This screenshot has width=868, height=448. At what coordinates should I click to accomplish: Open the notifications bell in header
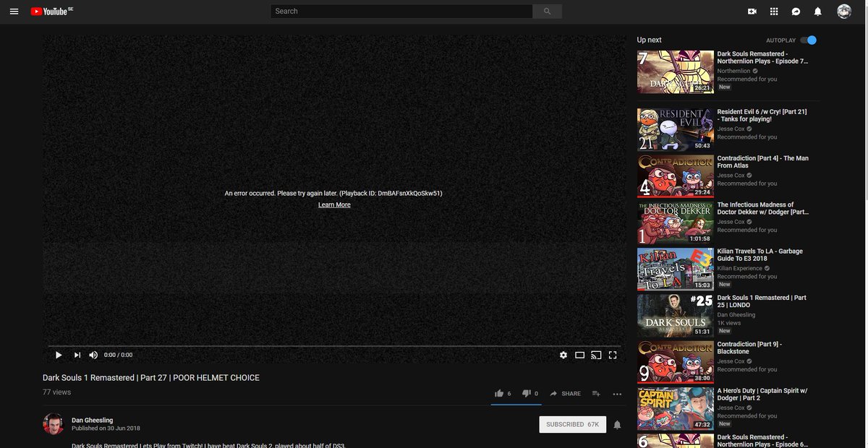pyautogui.click(x=817, y=12)
